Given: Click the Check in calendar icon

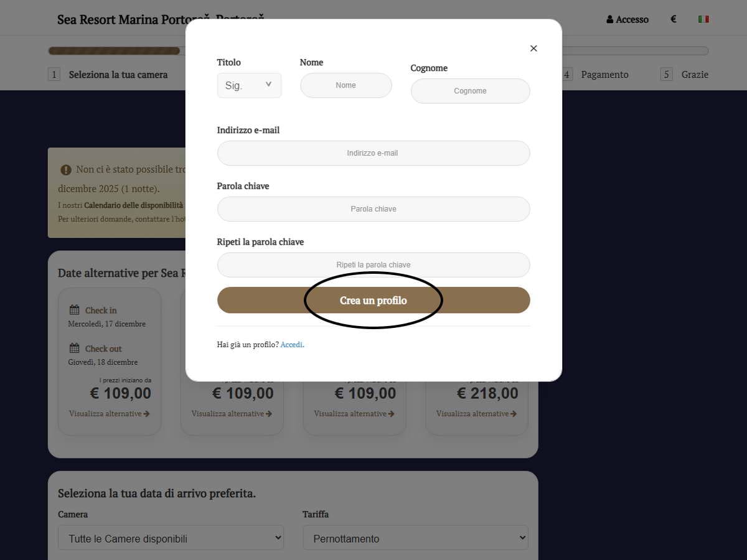Looking at the screenshot, I should coord(74,310).
